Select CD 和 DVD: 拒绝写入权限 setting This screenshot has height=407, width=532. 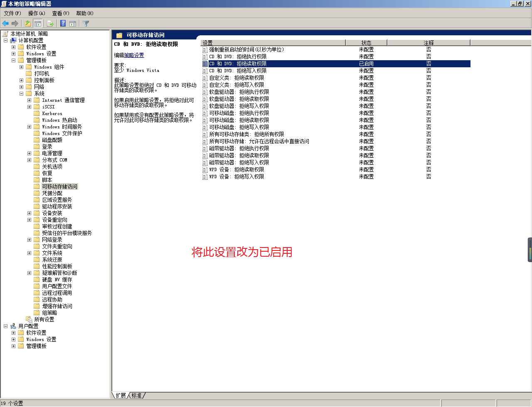tap(238, 71)
